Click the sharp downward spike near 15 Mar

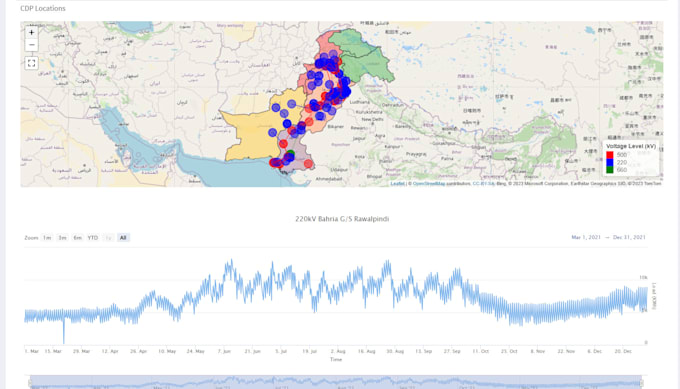tap(64, 332)
